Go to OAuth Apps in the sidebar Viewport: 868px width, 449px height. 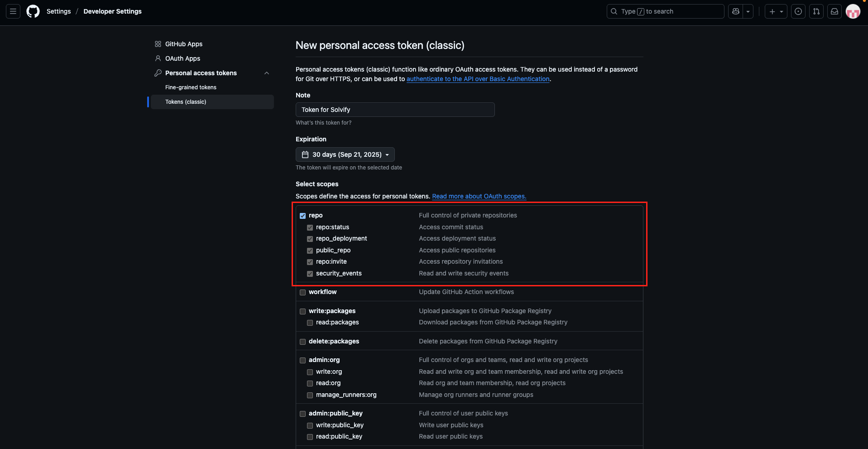(x=182, y=58)
